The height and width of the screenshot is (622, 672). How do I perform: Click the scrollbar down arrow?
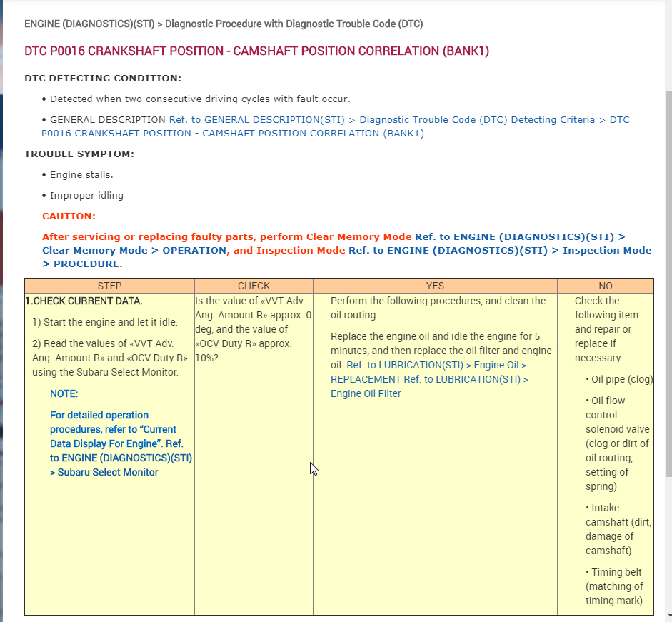point(668,617)
